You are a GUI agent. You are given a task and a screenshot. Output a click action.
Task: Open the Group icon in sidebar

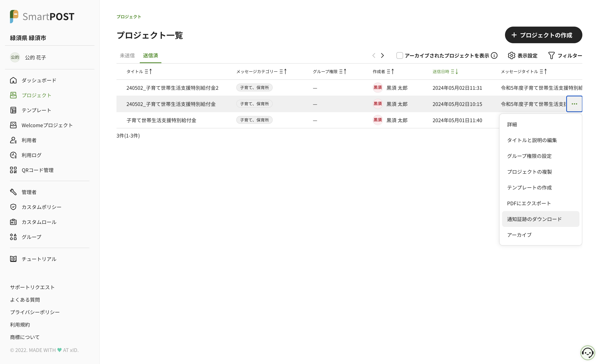(x=13, y=237)
